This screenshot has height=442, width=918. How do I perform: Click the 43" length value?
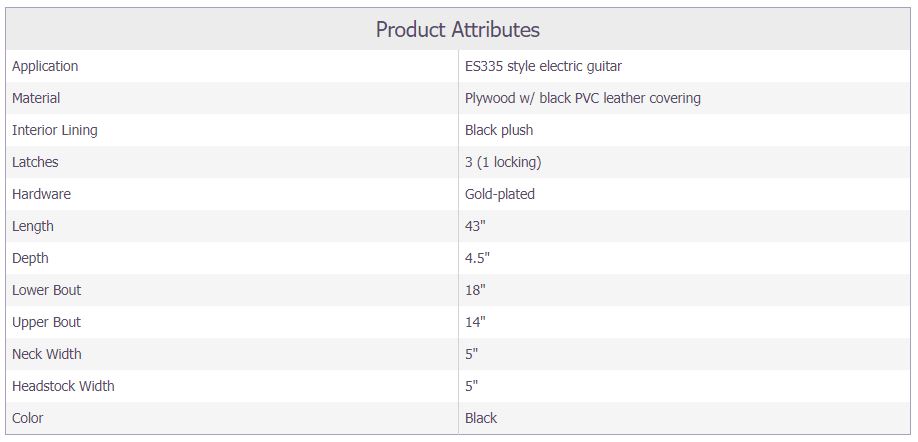(475, 226)
